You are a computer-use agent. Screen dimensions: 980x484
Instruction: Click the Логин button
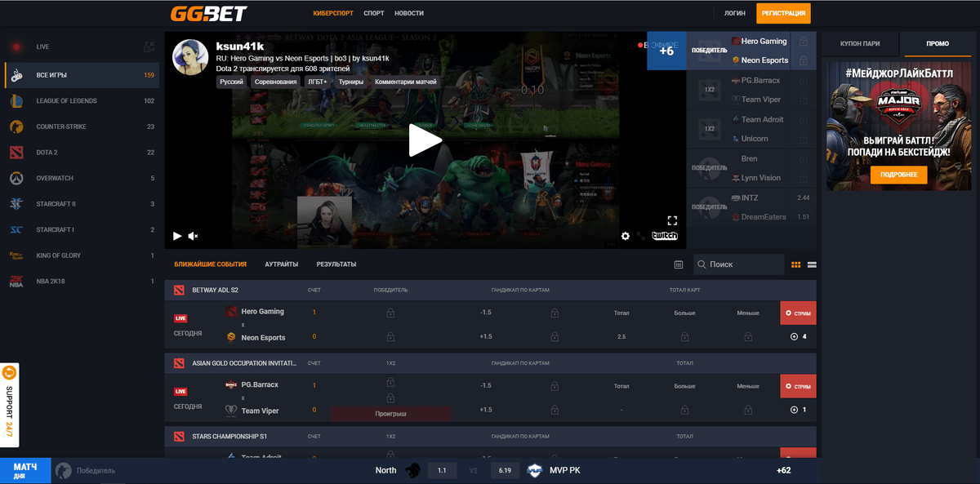point(734,14)
